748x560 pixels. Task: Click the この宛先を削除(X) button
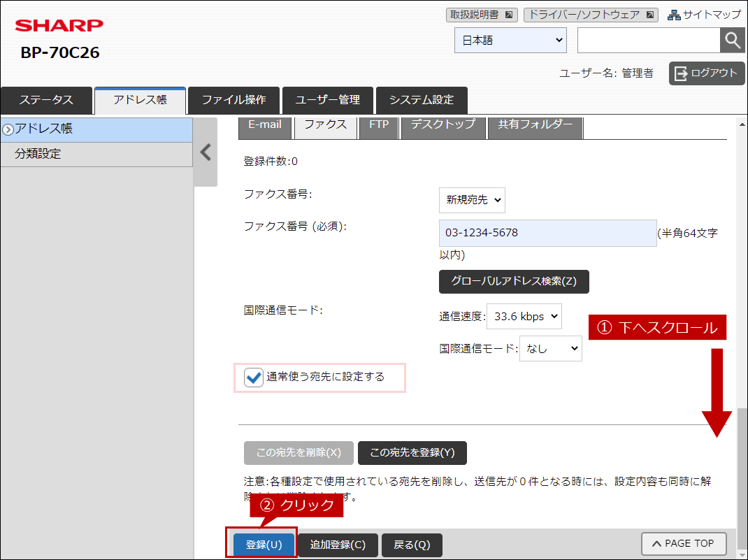coord(299,452)
